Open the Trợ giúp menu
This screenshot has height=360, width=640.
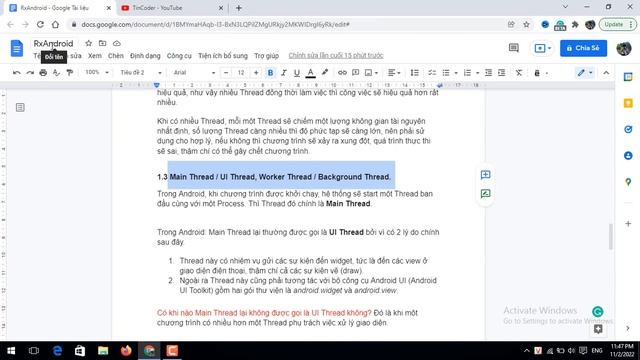(x=267, y=56)
